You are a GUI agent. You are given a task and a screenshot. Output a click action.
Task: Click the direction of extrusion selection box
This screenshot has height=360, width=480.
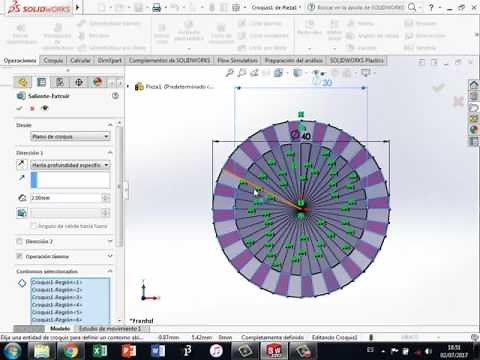[70, 180]
